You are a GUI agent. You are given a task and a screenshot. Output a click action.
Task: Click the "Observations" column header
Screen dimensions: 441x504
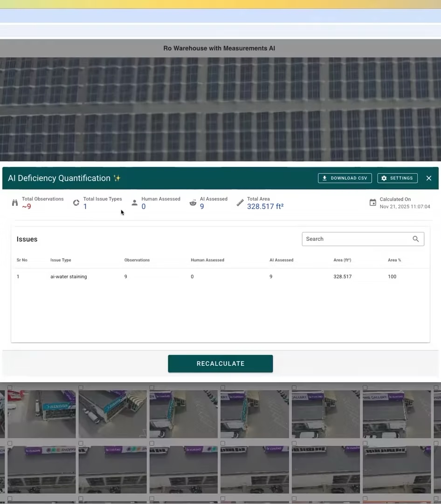(x=137, y=260)
